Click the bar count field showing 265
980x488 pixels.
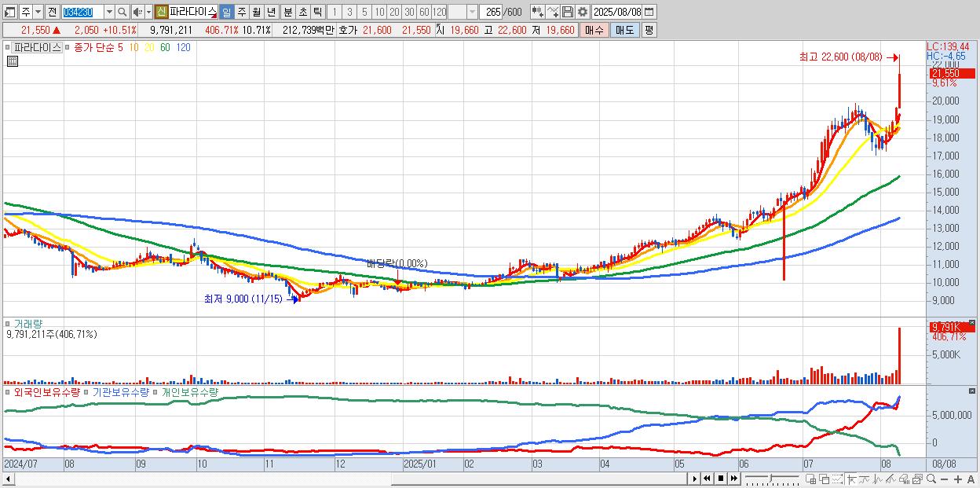point(492,12)
